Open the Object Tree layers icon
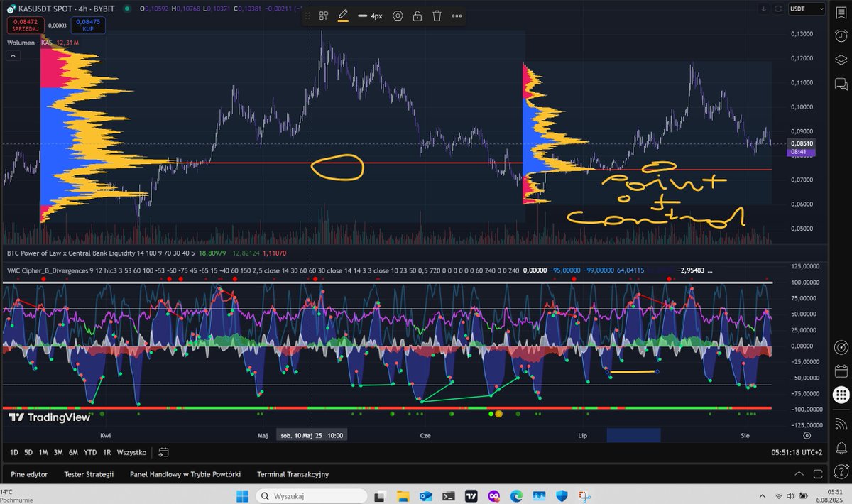852x504 pixels. pos(841,59)
